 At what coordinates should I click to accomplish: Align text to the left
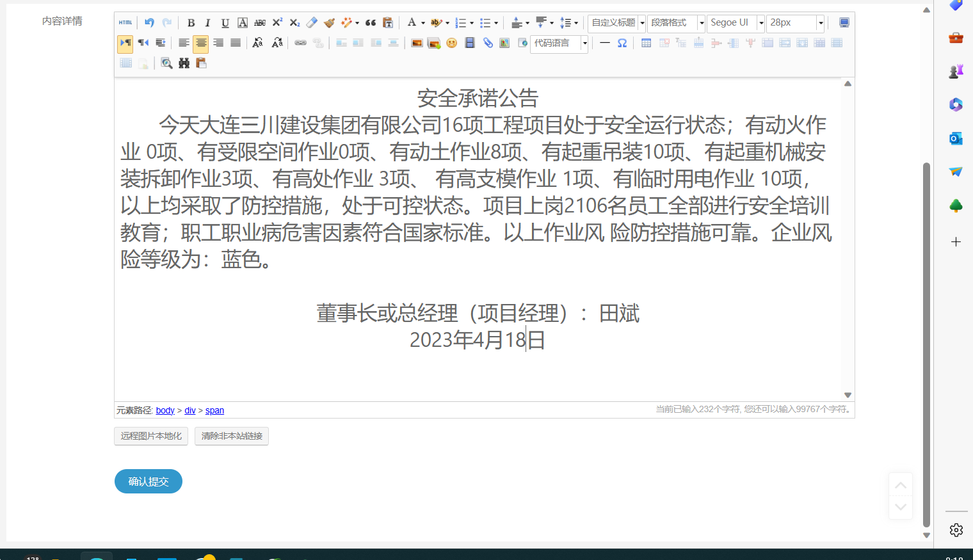184,43
